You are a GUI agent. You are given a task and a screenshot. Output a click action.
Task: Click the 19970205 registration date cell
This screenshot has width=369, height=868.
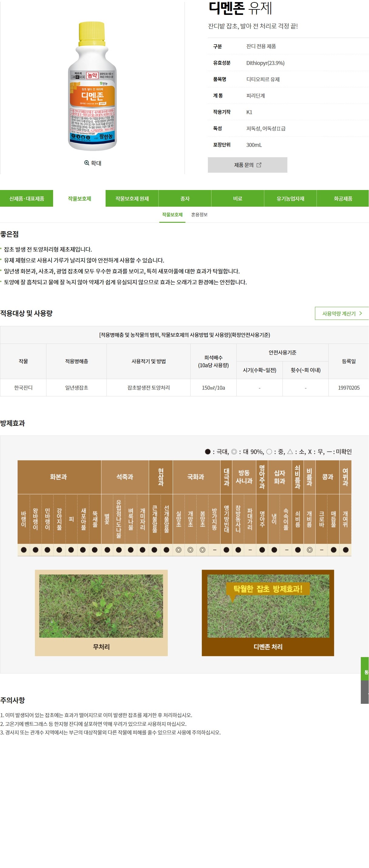tap(348, 388)
